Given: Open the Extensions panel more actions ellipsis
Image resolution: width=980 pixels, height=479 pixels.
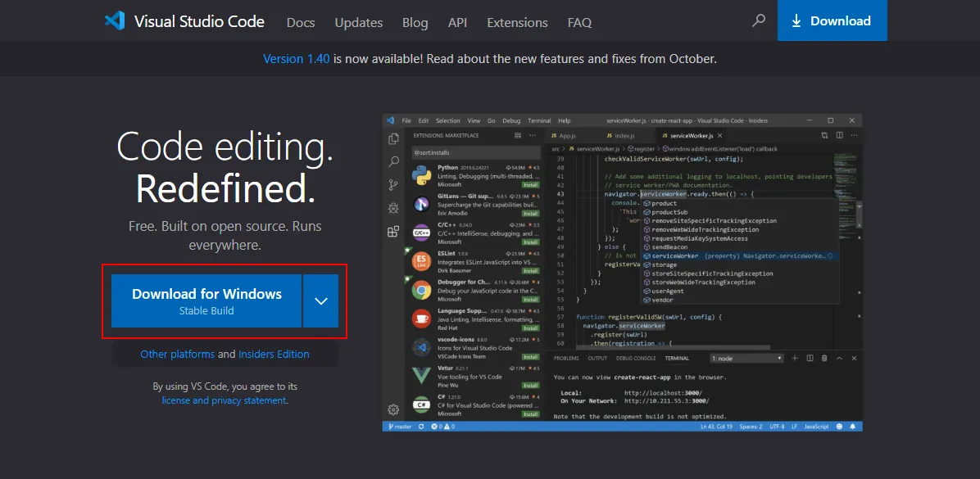Looking at the screenshot, I should [x=533, y=136].
